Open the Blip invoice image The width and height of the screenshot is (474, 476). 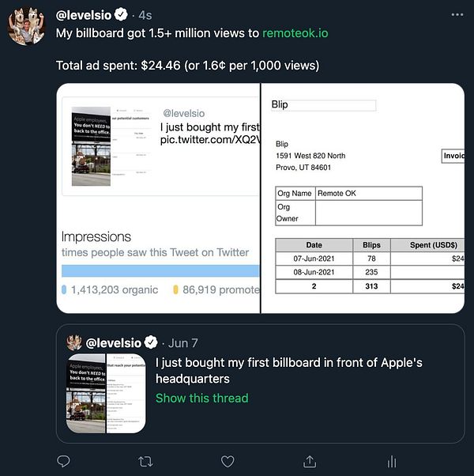pos(363,198)
